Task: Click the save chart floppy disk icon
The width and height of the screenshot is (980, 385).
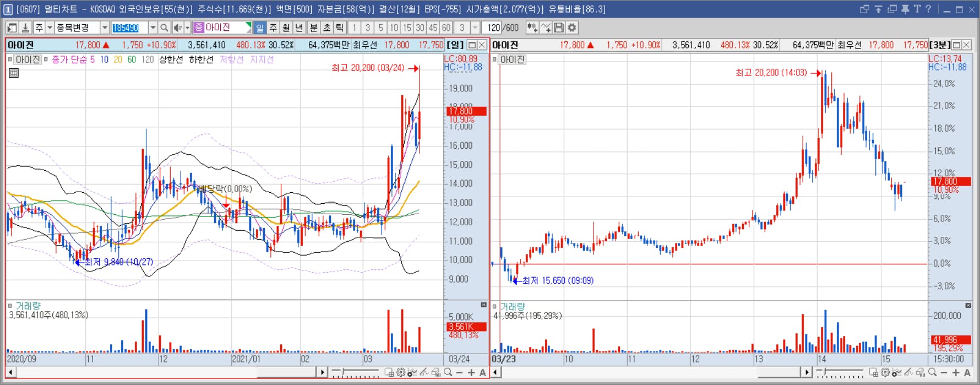Action: 559,28
